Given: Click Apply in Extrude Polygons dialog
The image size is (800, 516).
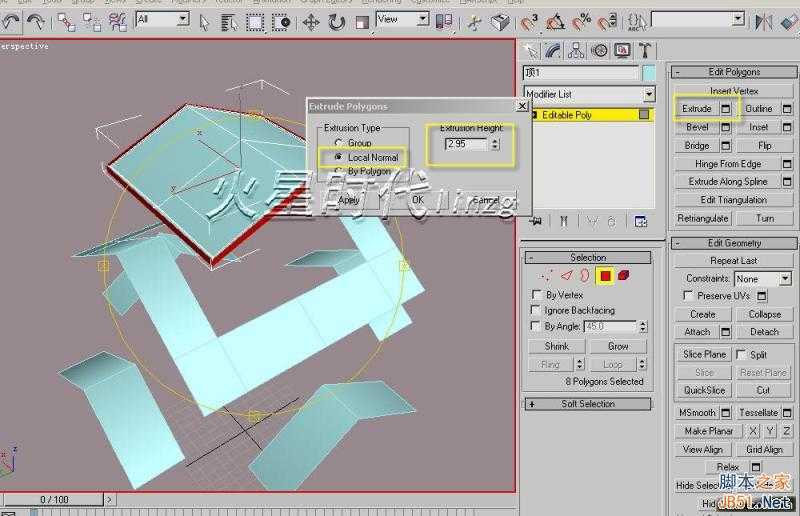Looking at the screenshot, I should click(348, 200).
